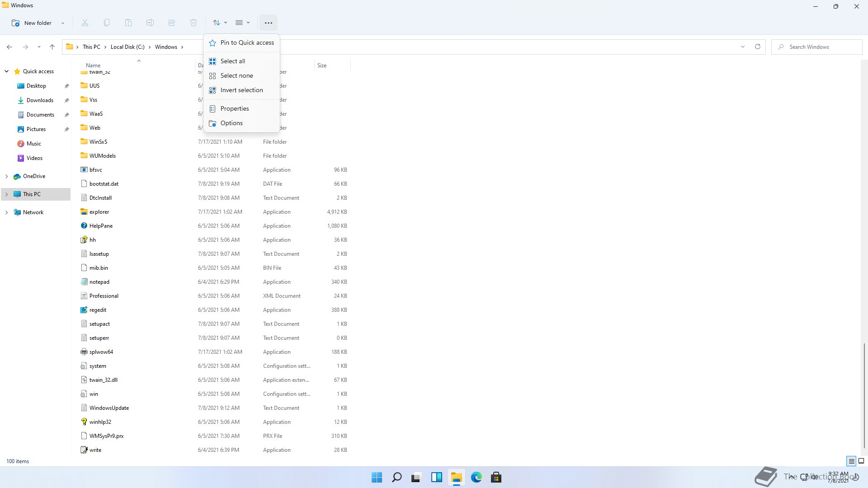Viewport: 868px width, 488px height.
Task: Select the bfsvc application icon
Action: coord(84,169)
